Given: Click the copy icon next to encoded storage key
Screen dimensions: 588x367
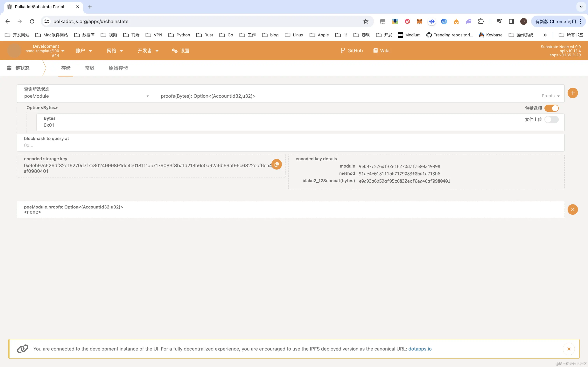Looking at the screenshot, I should coord(276,164).
